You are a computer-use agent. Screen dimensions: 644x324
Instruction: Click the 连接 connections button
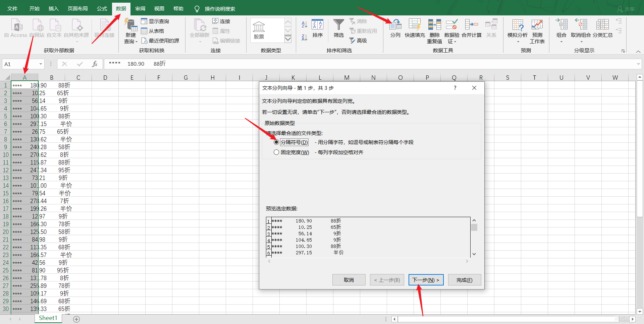pyautogui.click(x=221, y=21)
